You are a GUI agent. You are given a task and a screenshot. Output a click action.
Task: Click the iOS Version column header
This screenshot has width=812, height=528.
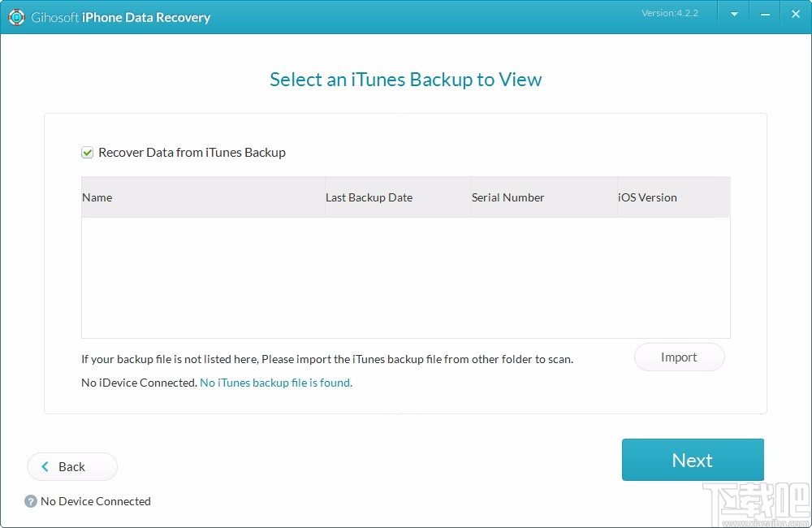pyautogui.click(x=674, y=197)
